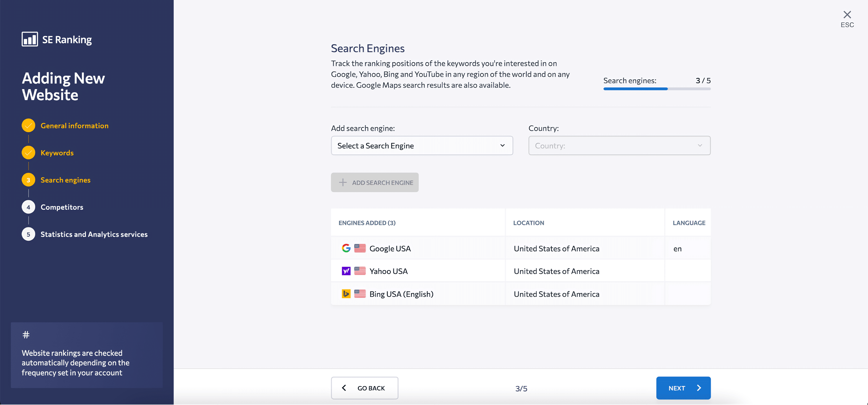Viewport: 868px width, 405px height.
Task: Click the step 3 Search engines circle
Action: 28,180
